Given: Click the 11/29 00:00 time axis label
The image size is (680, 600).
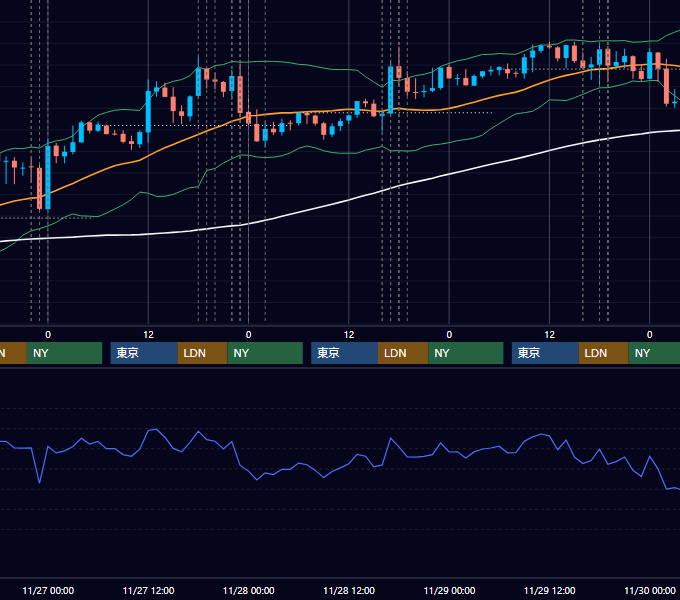Looking at the screenshot, I should click(x=449, y=590).
